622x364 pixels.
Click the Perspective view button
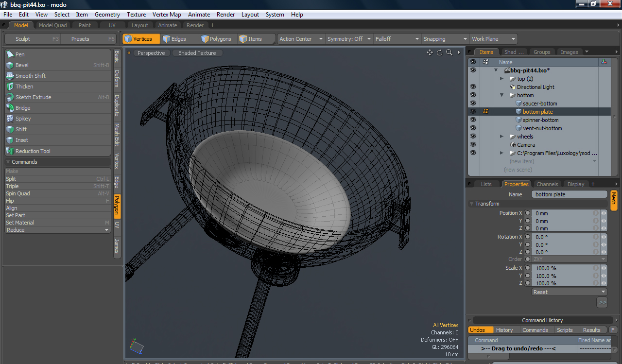point(151,53)
